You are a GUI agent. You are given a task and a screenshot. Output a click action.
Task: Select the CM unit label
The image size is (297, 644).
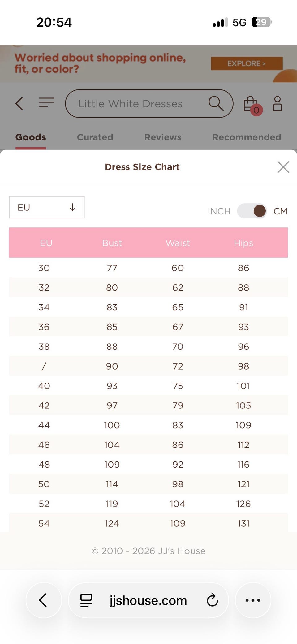click(x=280, y=211)
